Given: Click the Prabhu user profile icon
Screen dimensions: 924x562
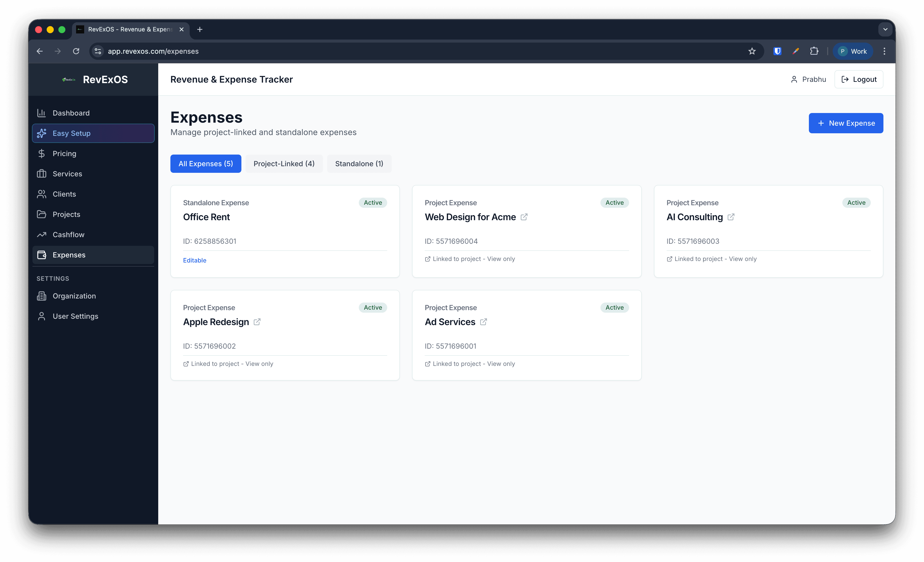Looking at the screenshot, I should point(794,79).
